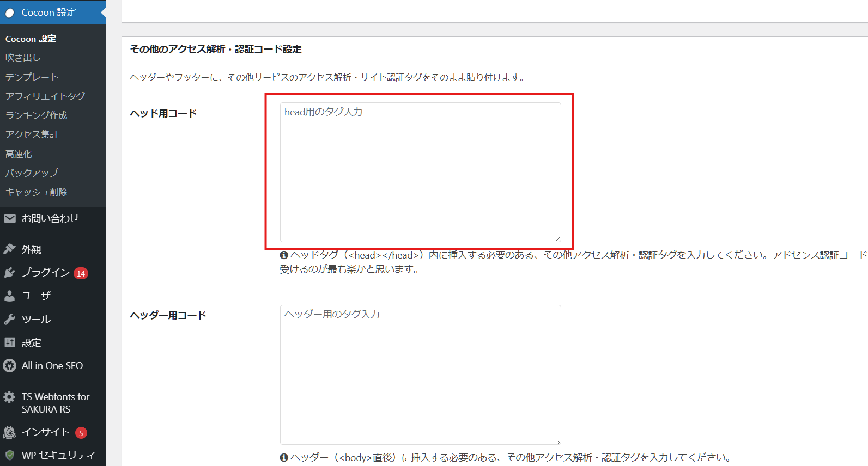Image resolution: width=868 pixels, height=466 pixels.
Task: Focus the head用のタグ入力 text area
Action: coord(420,172)
